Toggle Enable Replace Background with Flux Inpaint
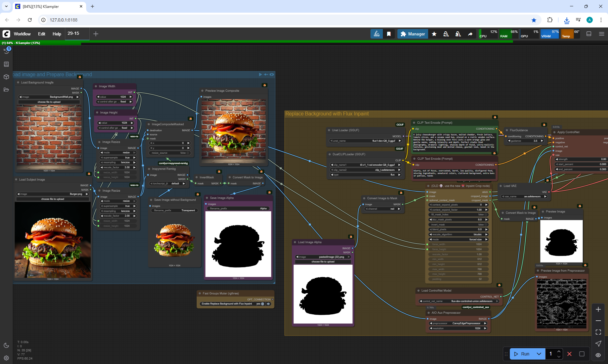608x364 pixels. (263, 304)
